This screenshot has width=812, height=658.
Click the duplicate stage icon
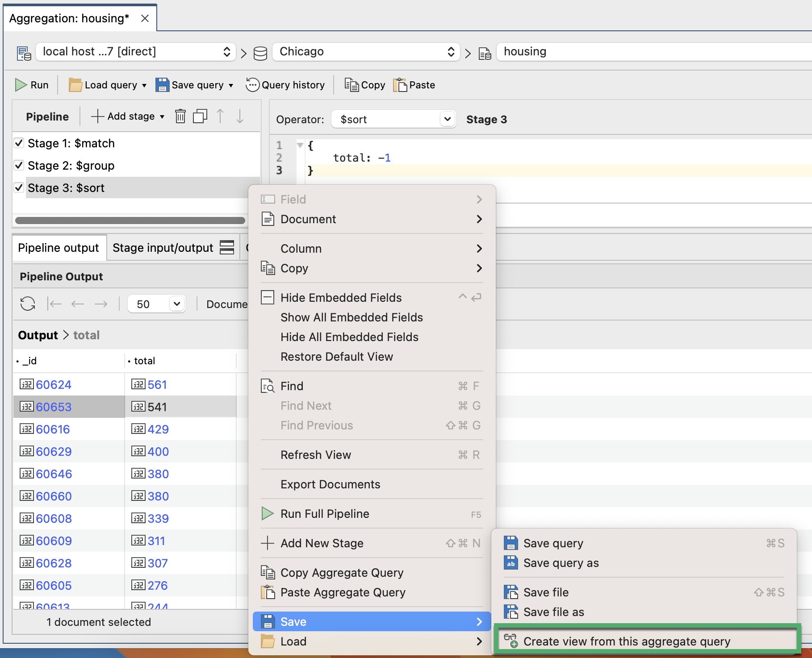point(200,117)
